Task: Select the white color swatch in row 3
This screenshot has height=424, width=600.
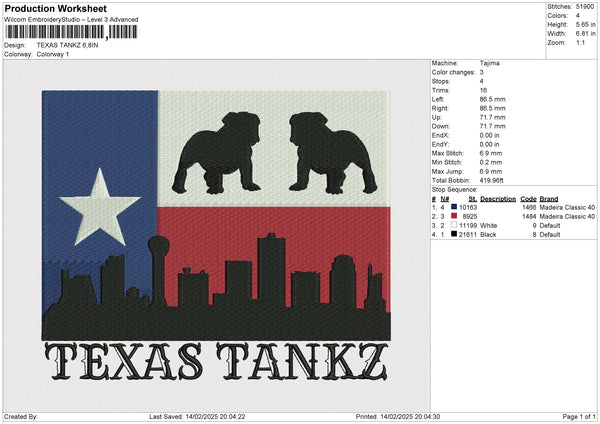Action: pos(454,225)
